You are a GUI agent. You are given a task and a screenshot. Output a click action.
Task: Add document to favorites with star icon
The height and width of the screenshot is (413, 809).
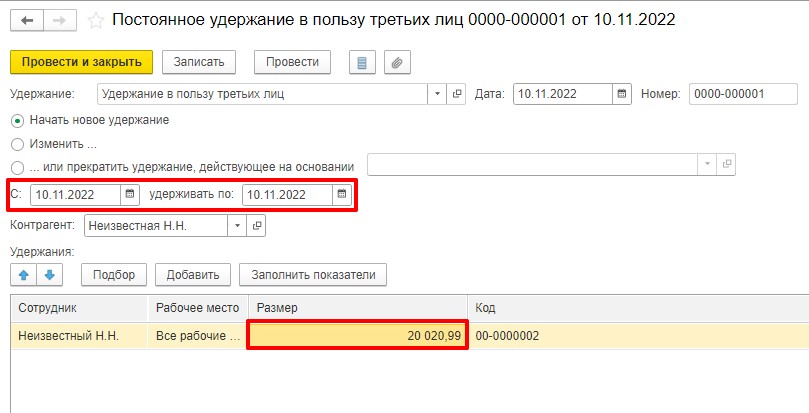click(x=95, y=21)
